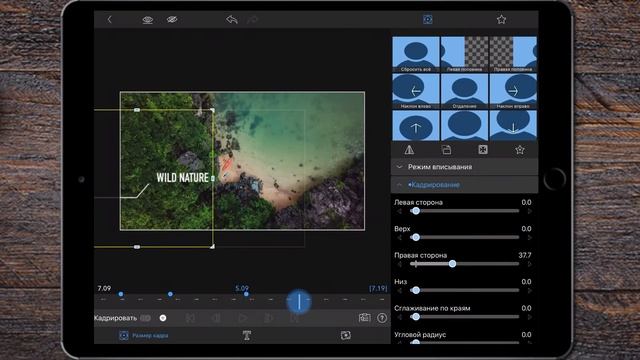The image size is (640, 360).
Task: Apply the 'Сбросить все' preset
Action: (416, 54)
